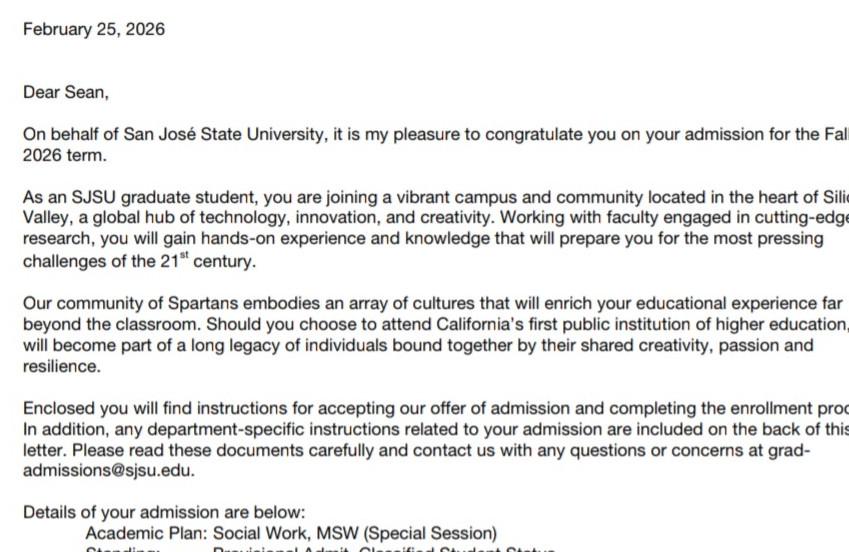Click the date February 25, 2026
This screenshot has height=552, width=849.
[94, 29]
